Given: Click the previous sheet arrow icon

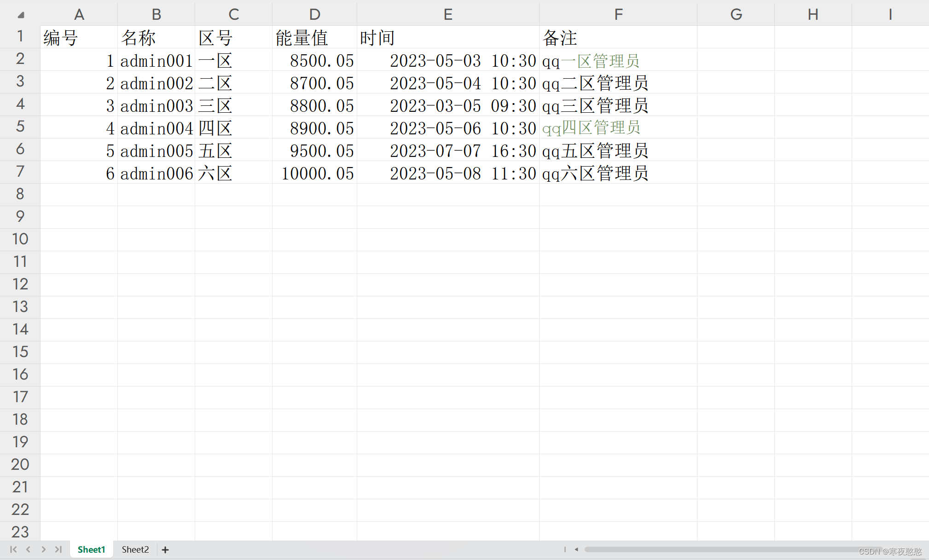Looking at the screenshot, I should [x=28, y=549].
